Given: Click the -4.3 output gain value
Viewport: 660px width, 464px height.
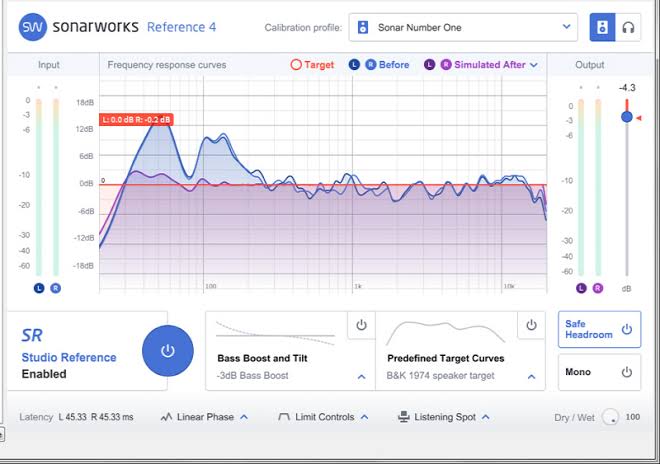Looking at the screenshot, I should coord(627,88).
